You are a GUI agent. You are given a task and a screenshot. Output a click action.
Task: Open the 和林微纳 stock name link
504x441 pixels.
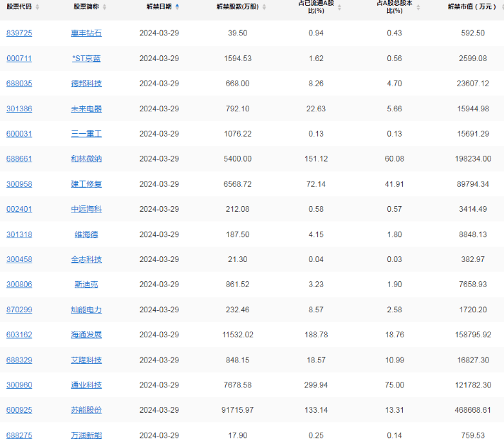pos(86,159)
